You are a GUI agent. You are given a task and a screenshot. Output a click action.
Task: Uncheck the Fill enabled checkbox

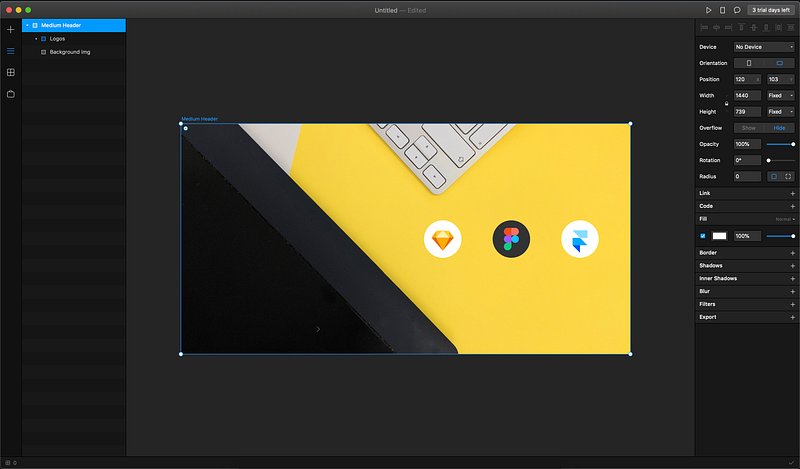pos(703,236)
